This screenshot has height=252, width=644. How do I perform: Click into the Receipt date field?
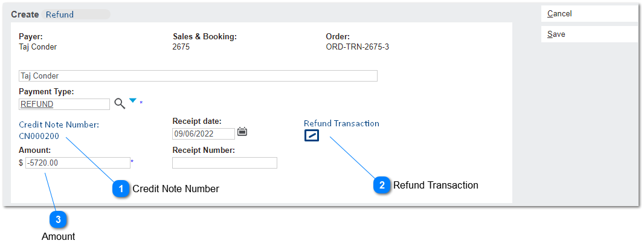pos(204,134)
